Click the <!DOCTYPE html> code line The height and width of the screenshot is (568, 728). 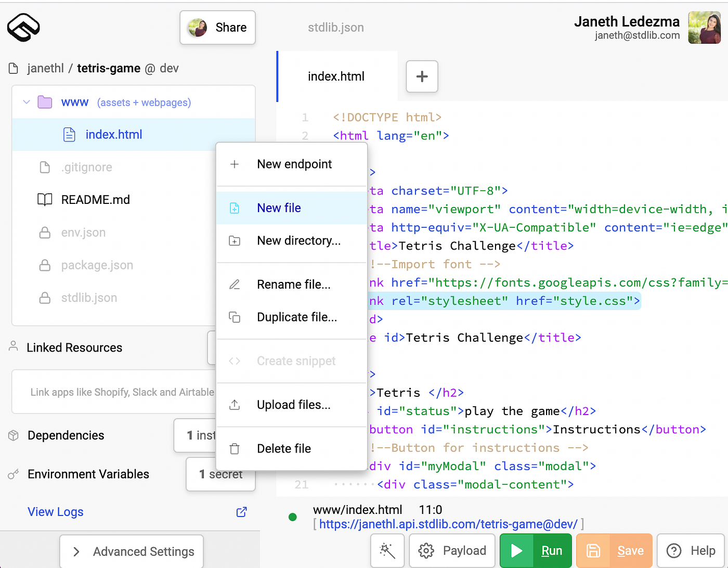coord(387,118)
